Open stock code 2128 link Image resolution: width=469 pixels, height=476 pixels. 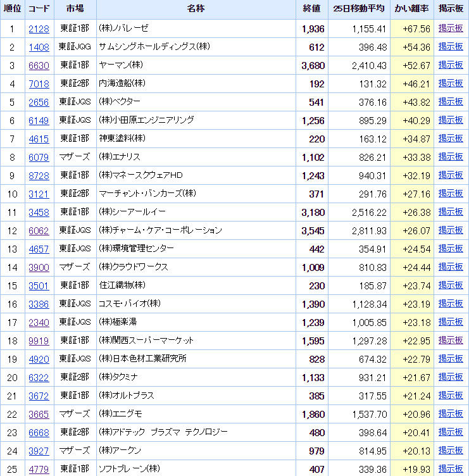(39, 29)
